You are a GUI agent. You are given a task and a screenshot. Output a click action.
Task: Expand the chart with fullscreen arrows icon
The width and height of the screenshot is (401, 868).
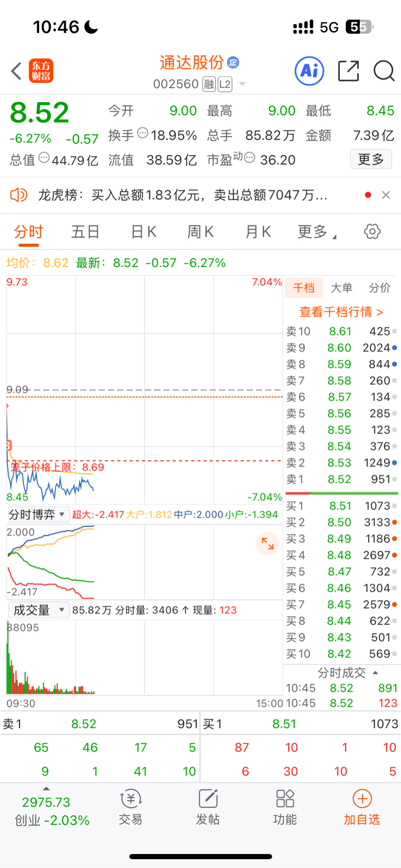[268, 543]
